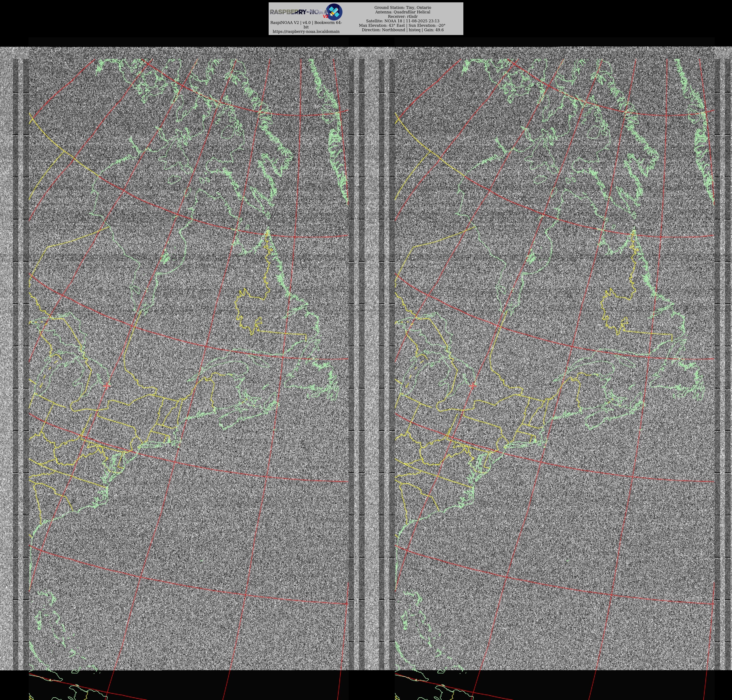Click the Ground Station: Tiny, Ontario line
This screenshot has height=700, width=732.
pyautogui.click(x=402, y=8)
